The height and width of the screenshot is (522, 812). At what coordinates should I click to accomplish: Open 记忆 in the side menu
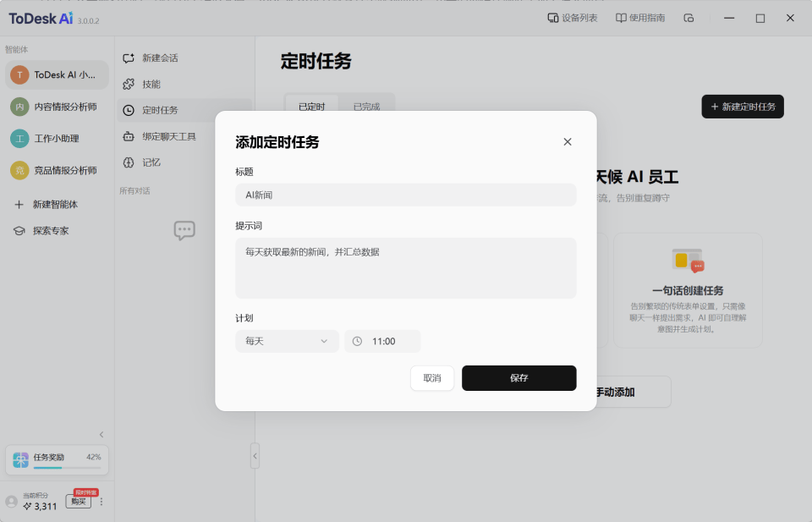(x=184, y=162)
